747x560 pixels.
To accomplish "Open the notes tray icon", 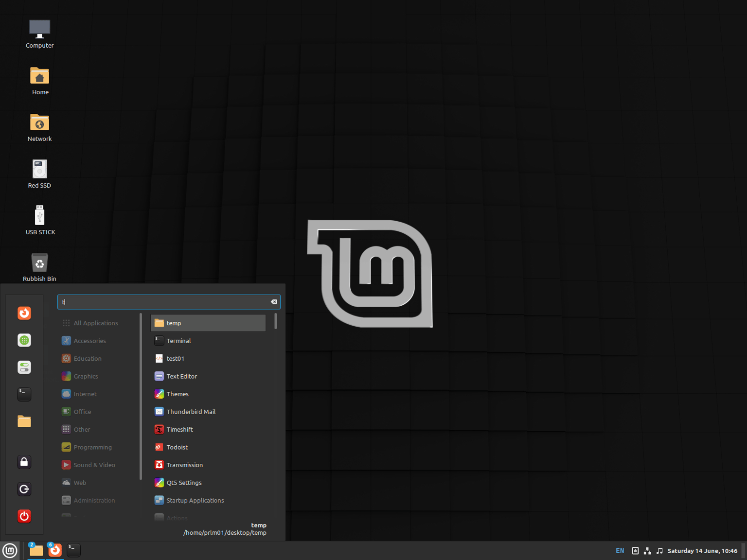I will coord(635,551).
